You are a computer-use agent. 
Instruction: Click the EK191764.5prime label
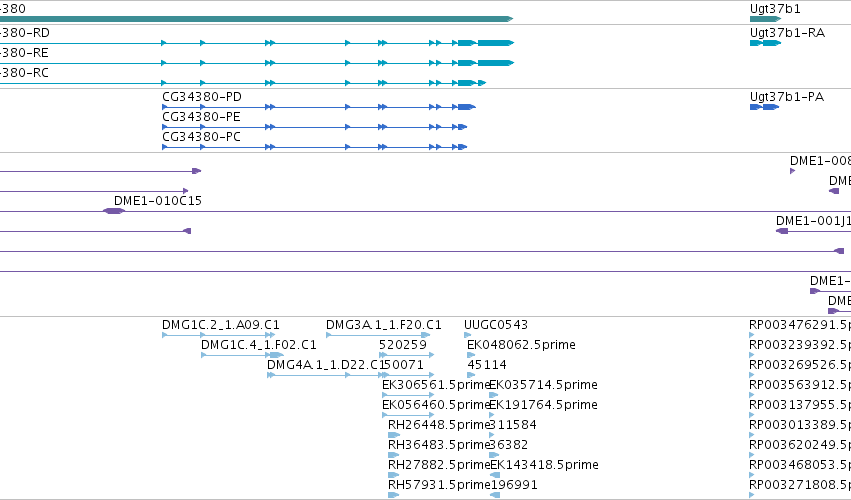(x=544, y=405)
